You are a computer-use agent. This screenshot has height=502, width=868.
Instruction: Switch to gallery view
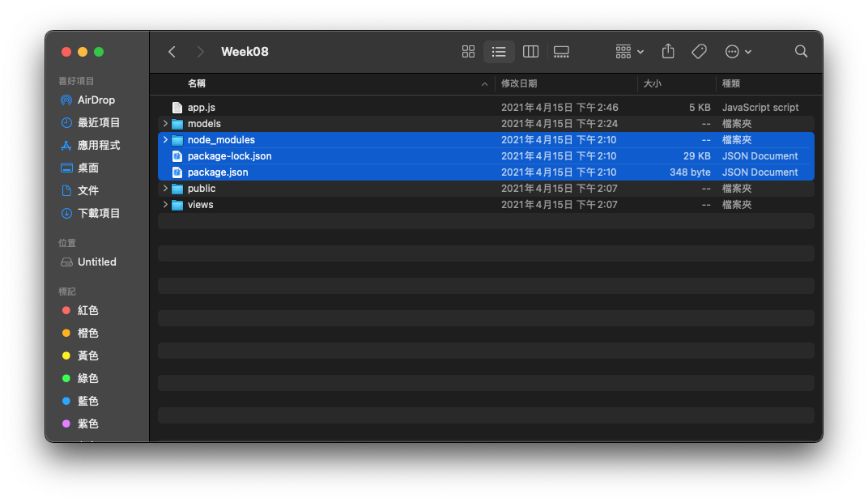(561, 52)
